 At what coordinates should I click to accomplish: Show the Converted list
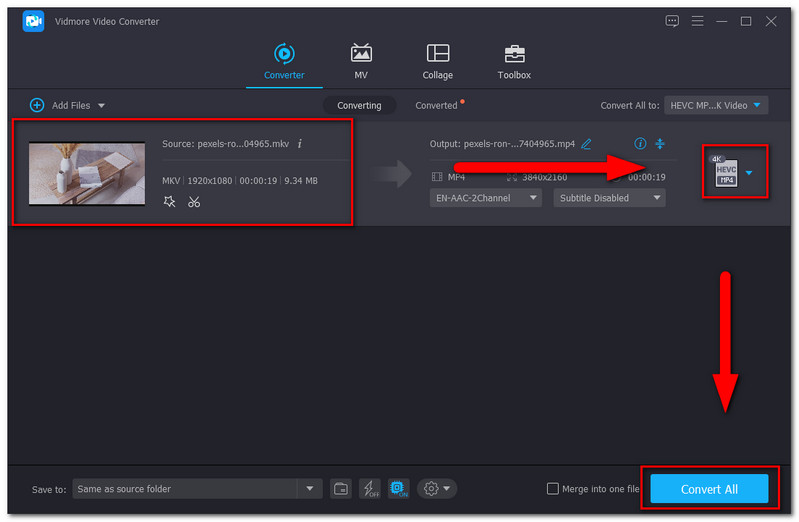437,105
